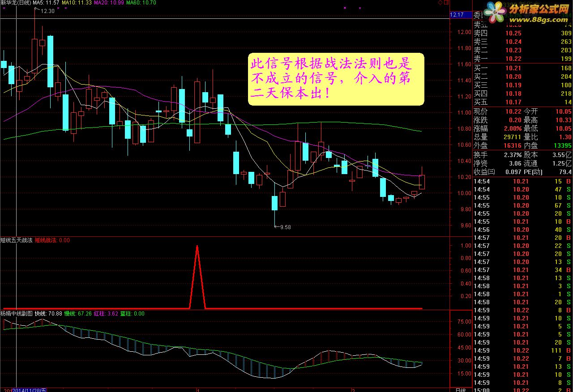The height and width of the screenshot is (392, 573).
Task: Click the MA5: 11.57 indicator label
Action: pyautogui.click(x=47, y=3)
